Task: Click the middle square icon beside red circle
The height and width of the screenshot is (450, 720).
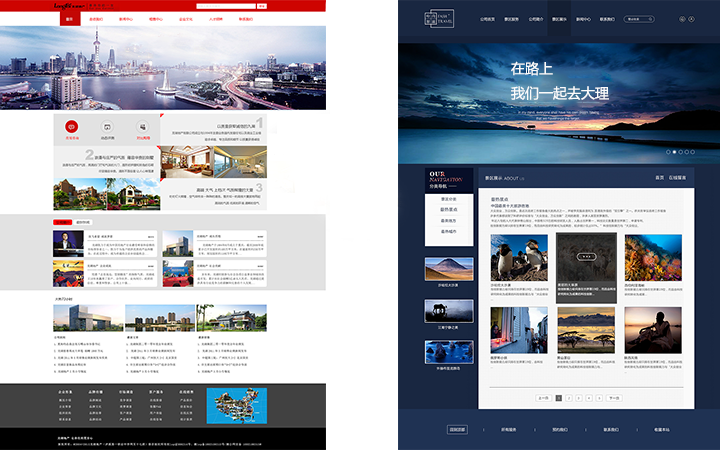Action: point(107,127)
